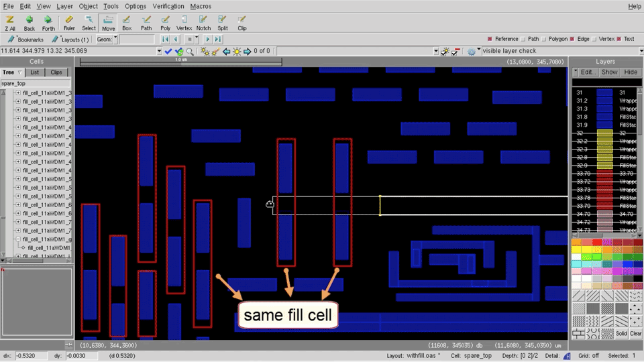The height and width of the screenshot is (362, 644).
Task: Switch to the Clips tab
Action: coord(56,72)
